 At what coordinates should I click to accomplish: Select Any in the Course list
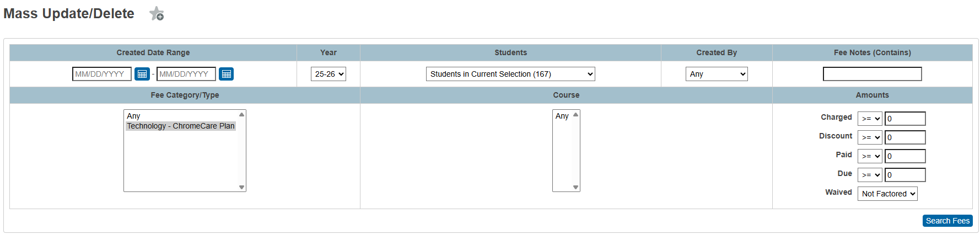pyautogui.click(x=562, y=116)
